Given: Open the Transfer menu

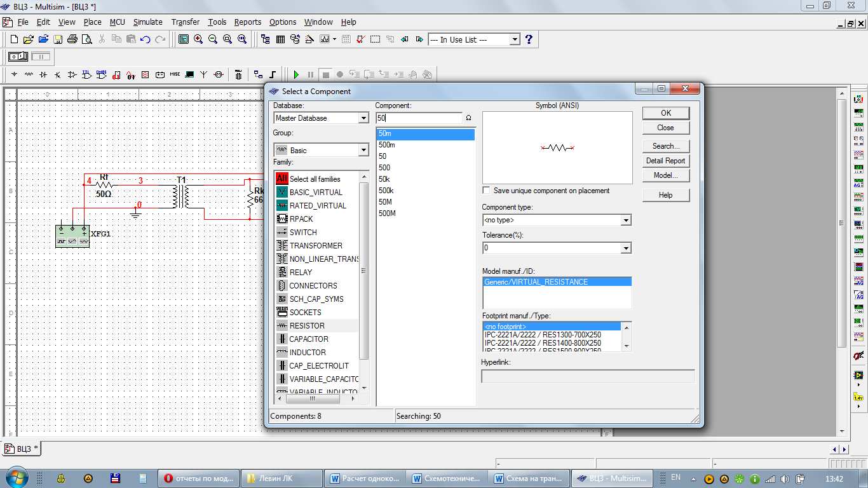Looking at the screenshot, I should point(186,22).
